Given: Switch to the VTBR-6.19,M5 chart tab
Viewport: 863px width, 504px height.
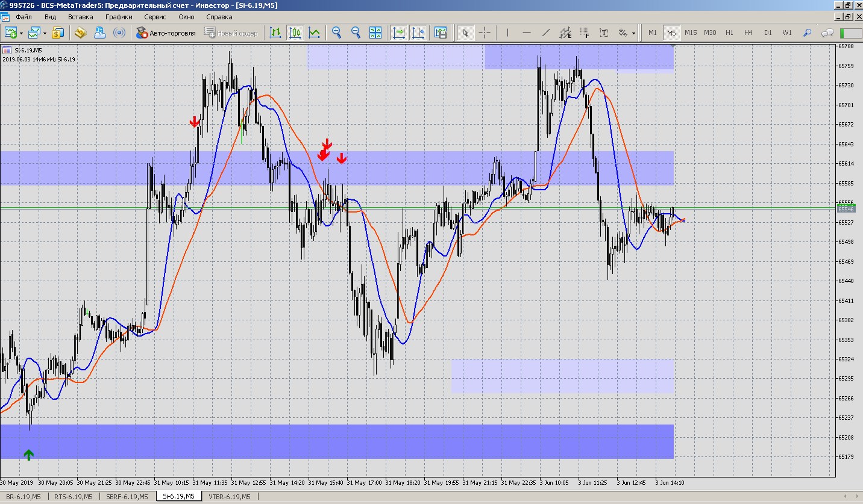Looking at the screenshot, I should pos(229,497).
